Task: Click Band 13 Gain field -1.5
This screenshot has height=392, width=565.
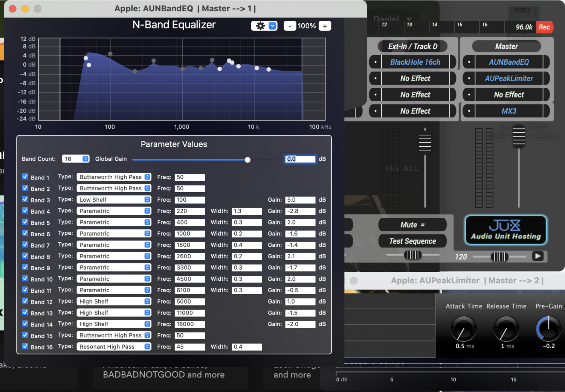Action: [300, 313]
